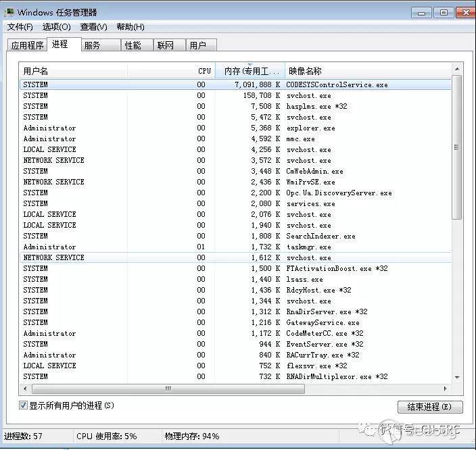This screenshot has height=450, width=476.
Task: Click the horizontal scrollbar thumb
Action: pyautogui.click(x=168, y=389)
